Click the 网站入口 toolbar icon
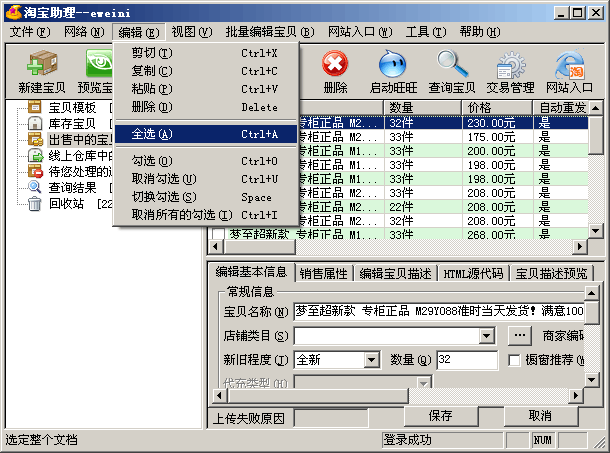610x453 pixels. point(569,65)
